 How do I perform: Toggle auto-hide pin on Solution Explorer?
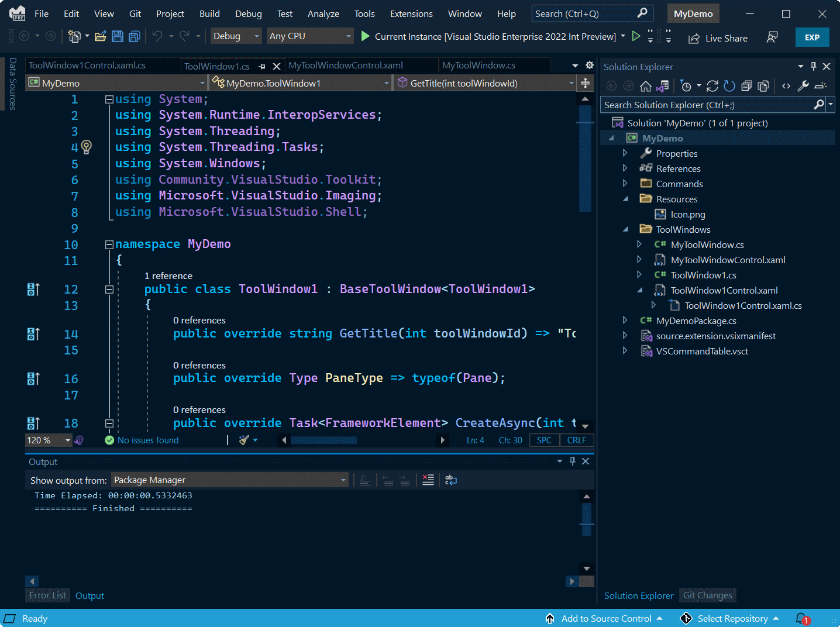(813, 66)
